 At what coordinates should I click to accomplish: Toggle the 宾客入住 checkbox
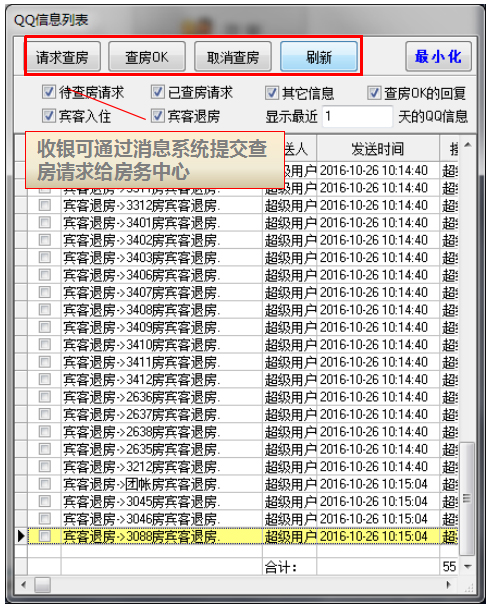(x=48, y=116)
